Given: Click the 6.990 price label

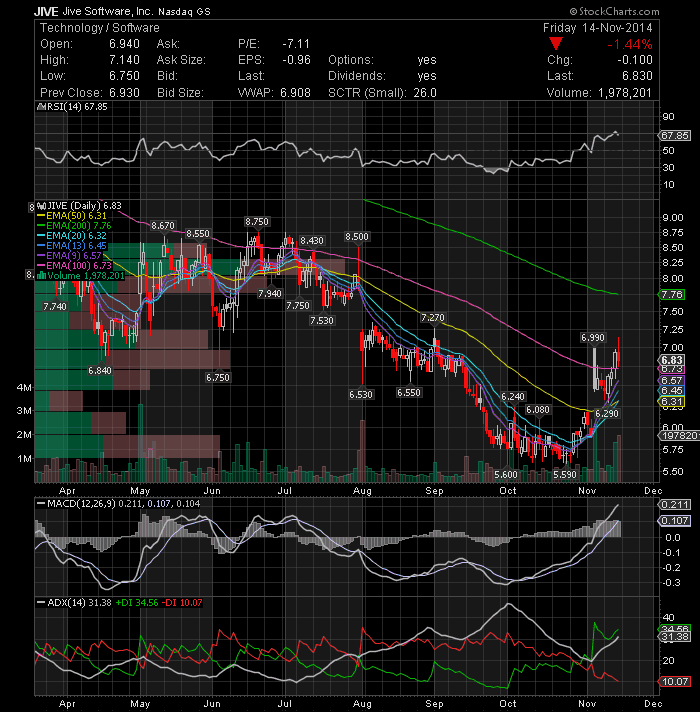Looking at the screenshot, I should [x=593, y=337].
